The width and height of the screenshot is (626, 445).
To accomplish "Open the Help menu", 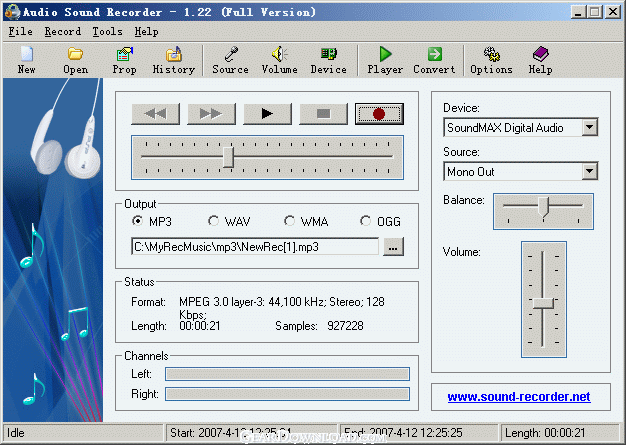I will 147,32.
